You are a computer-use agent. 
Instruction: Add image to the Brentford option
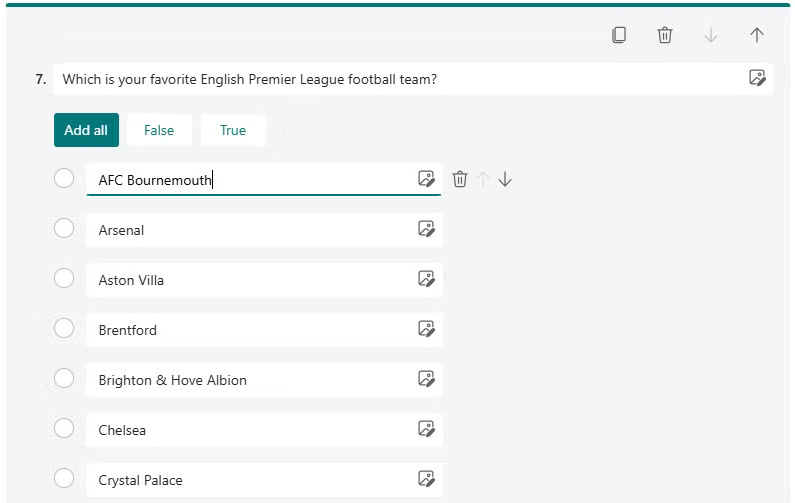(426, 329)
